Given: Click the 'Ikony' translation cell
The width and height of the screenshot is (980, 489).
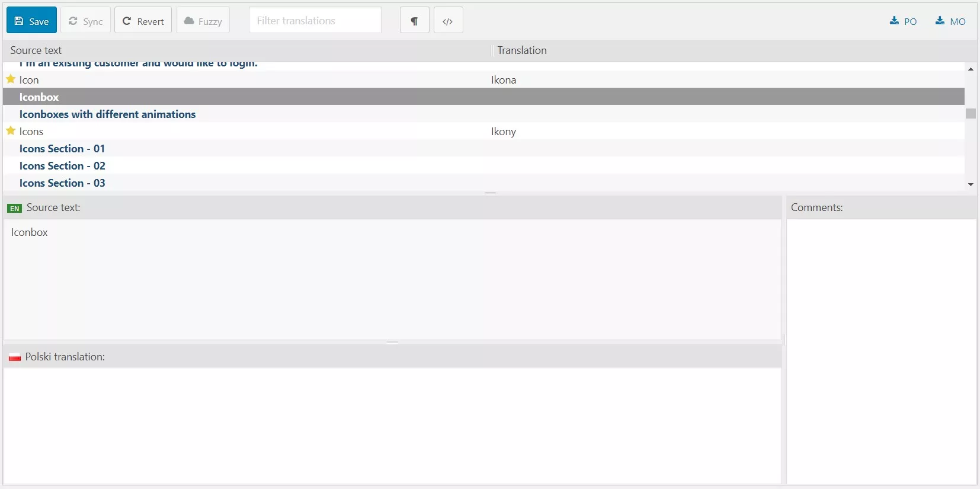Looking at the screenshot, I should (x=504, y=132).
